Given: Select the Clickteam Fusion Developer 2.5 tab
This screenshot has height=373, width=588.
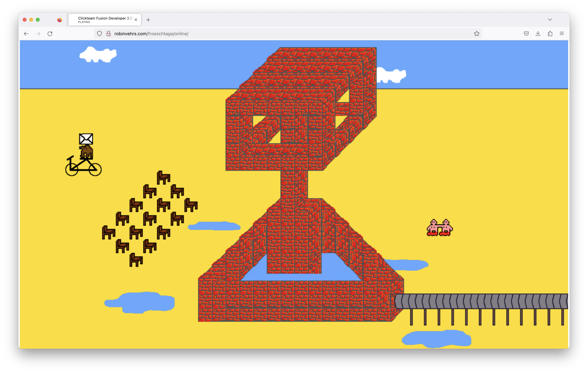Looking at the screenshot, I should pyautogui.click(x=105, y=20).
